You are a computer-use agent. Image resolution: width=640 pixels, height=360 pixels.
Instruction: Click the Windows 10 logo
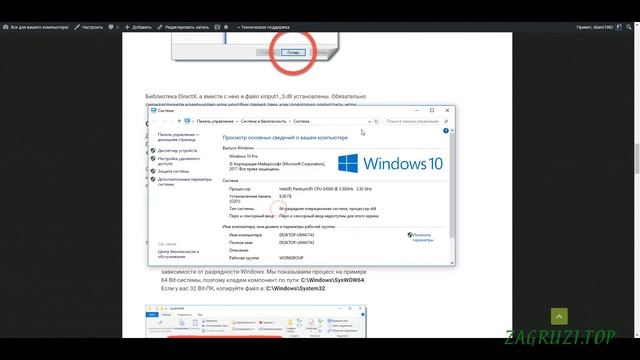(390, 163)
